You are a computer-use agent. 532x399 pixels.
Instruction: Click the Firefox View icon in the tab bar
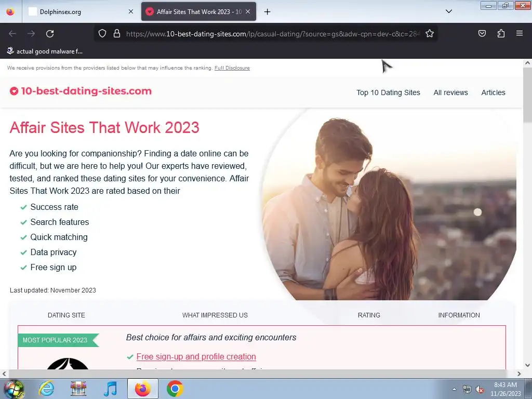coord(10,11)
